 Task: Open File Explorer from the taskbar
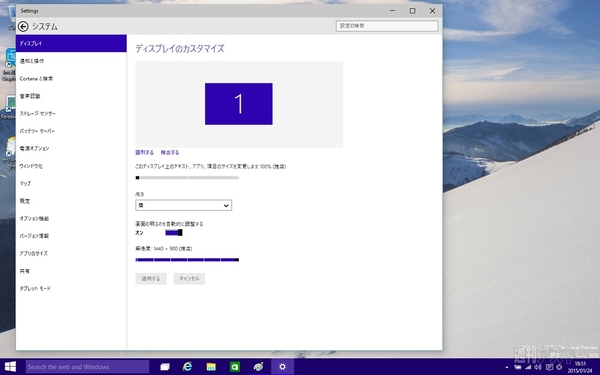pyautogui.click(x=211, y=367)
